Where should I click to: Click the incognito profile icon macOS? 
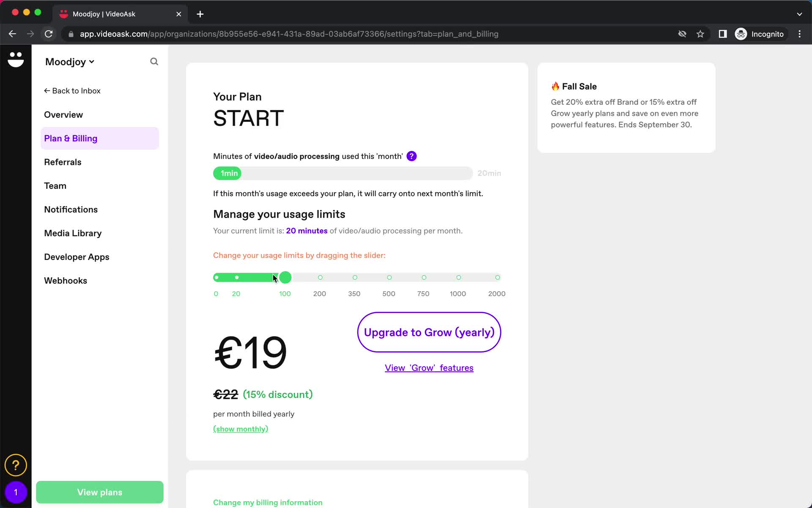pyautogui.click(x=741, y=34)
